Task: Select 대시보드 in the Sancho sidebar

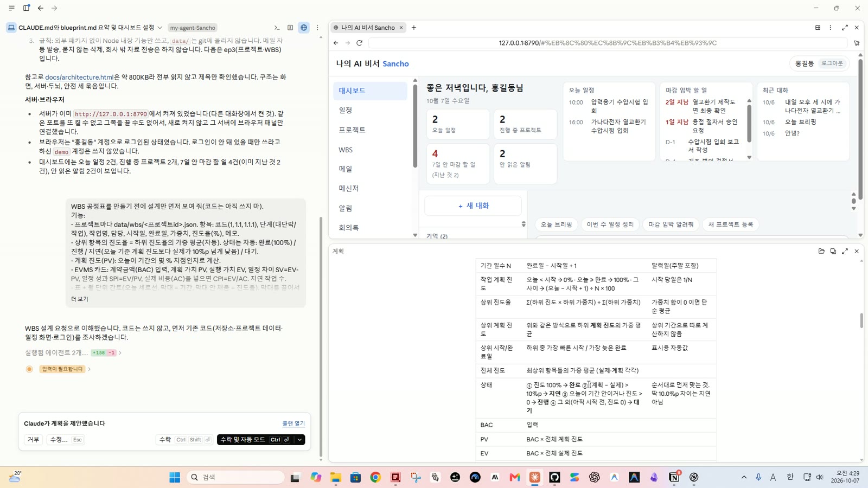Action: (x=370, y=91)
